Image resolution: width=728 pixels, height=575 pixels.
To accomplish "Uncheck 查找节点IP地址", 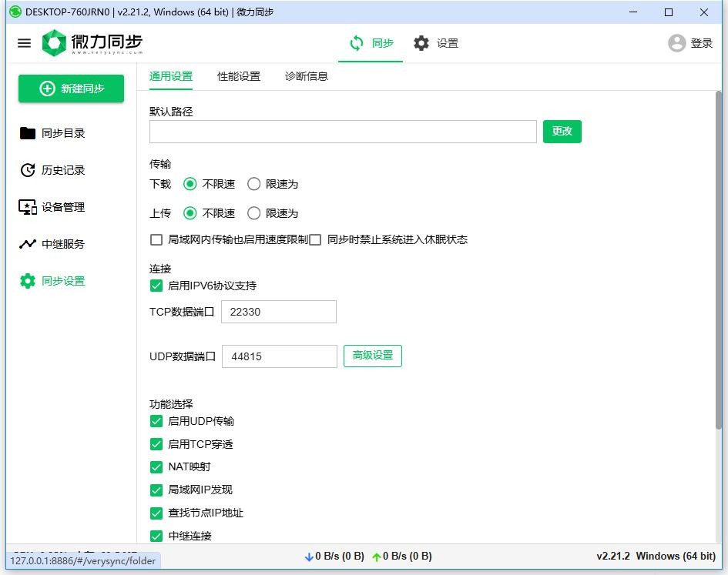I will pos(156,513).
